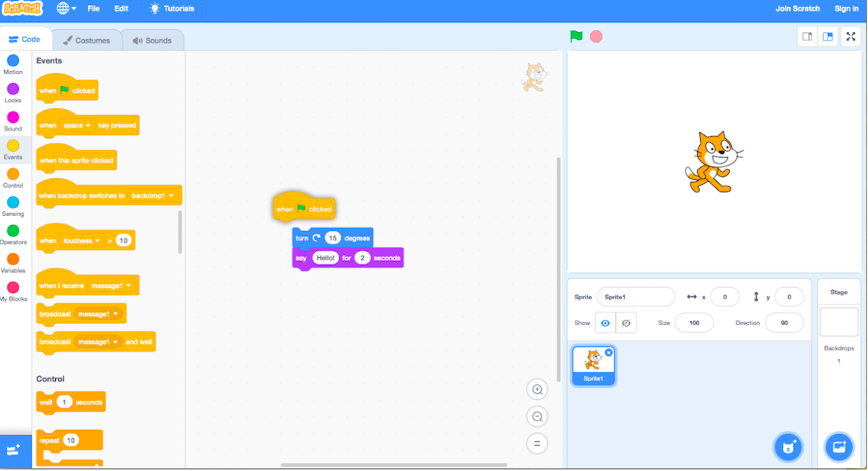Switch to the Code tab
The image size is (868, 471).
25,39
